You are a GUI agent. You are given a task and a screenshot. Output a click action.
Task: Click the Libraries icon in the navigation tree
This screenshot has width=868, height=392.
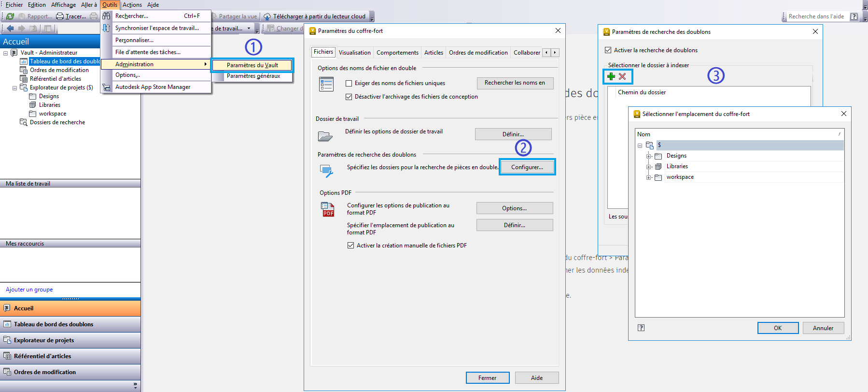point(33,105)
